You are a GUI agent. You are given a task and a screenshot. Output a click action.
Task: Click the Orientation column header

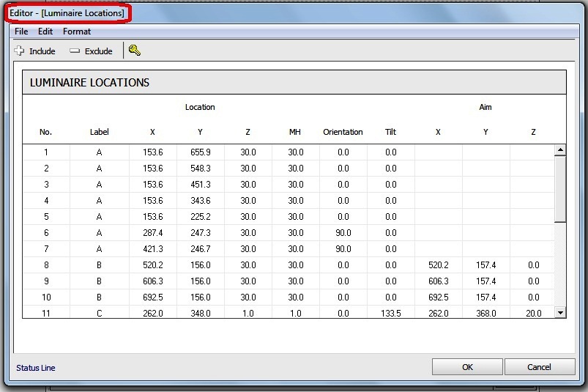point(343,132)
